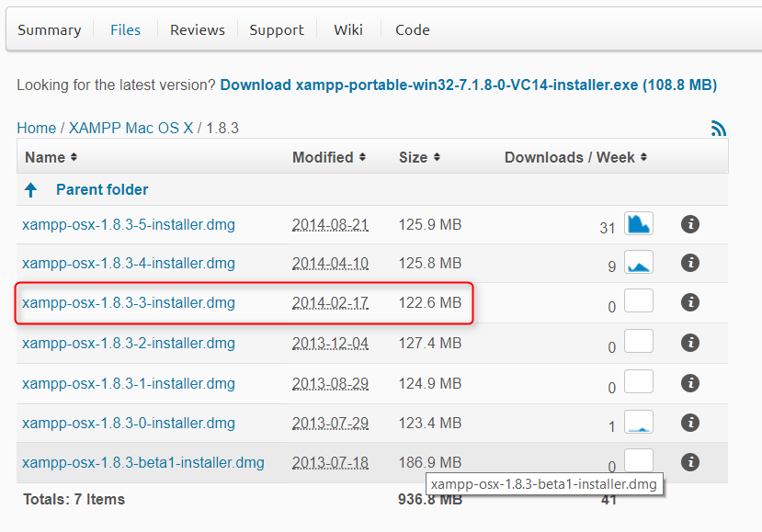The width and height of the screenshot is (762, 532).
Task: Open download stats chart for 1.8.3-0 installer
Action: [x=639, y=421]
